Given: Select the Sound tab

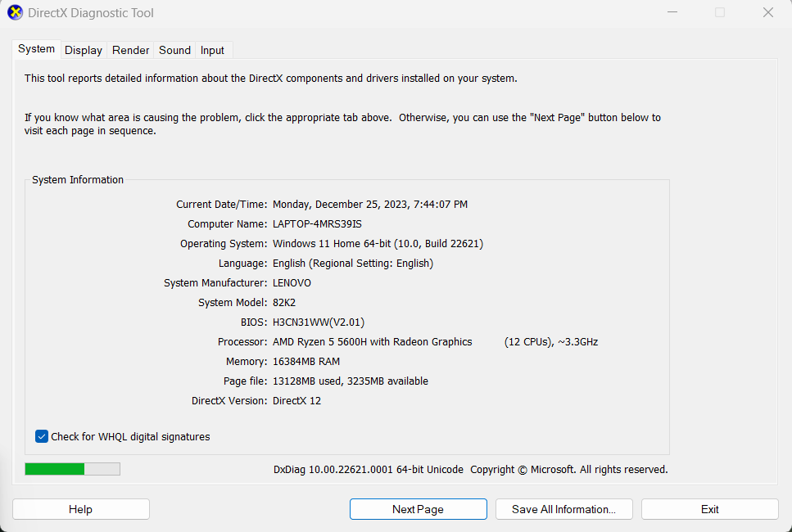Looking at the screenshot, I should pyautogui.click(x=174, y=50).
